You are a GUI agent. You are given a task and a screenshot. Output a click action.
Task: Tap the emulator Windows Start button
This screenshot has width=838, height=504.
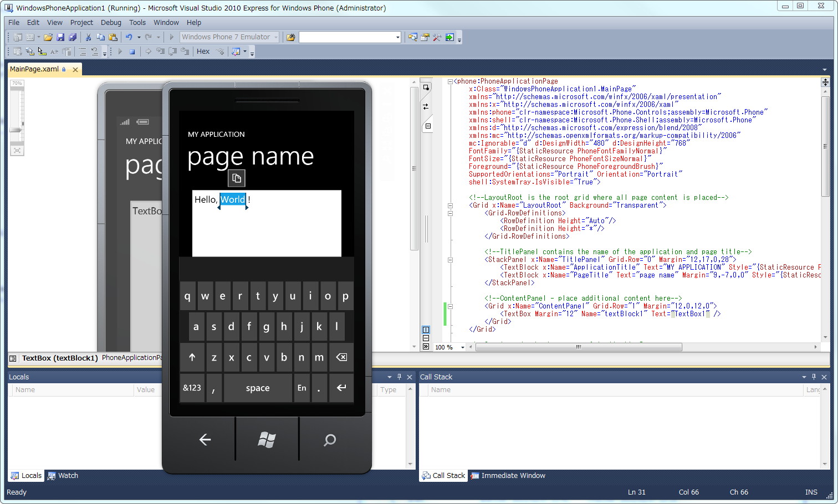pyautogui.click(x=267, y=440)
